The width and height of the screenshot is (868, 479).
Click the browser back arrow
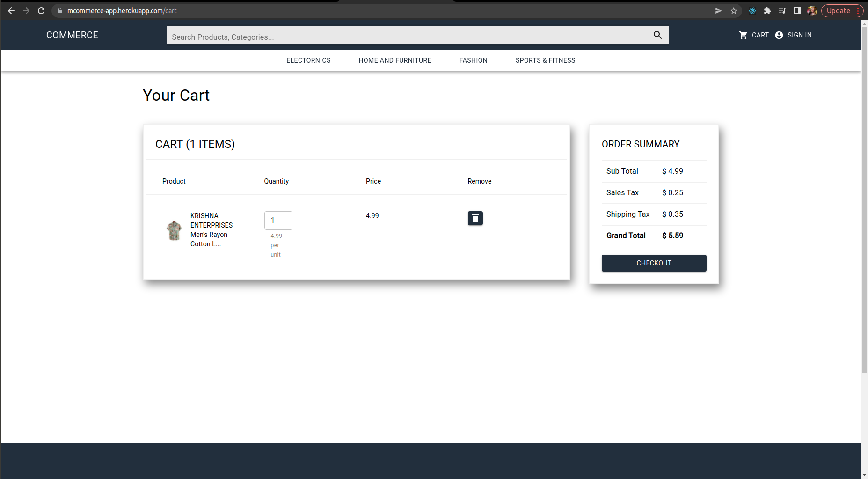[x=11, y=11]
